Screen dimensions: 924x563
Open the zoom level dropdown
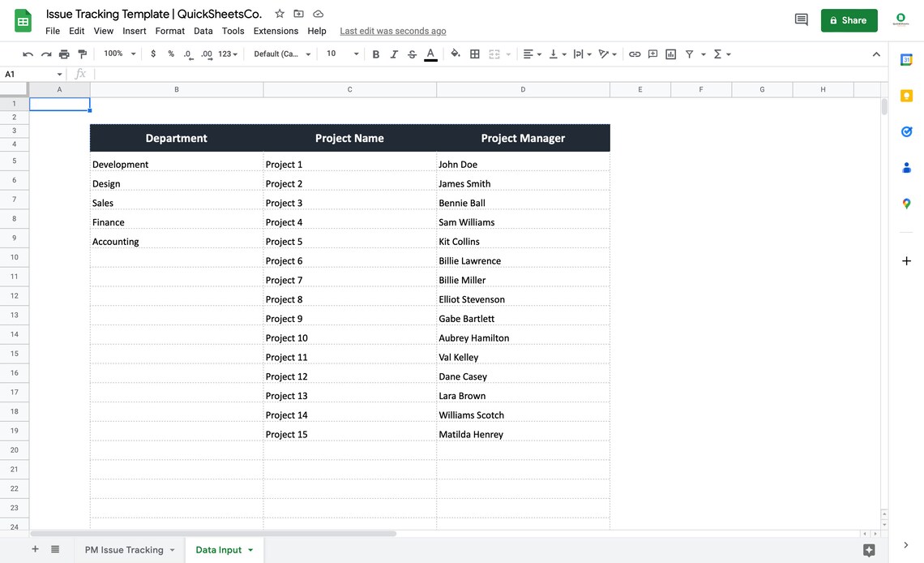pyautogui.click(x=118, y=54)
